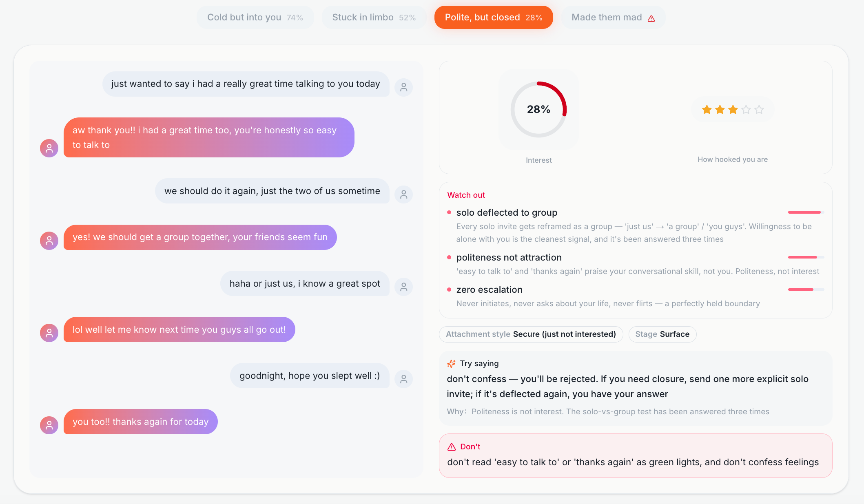Screen dimensions: 864x504
Task: Click gray avatar beside 'just wanted to say' message
Action: (404, 87)
